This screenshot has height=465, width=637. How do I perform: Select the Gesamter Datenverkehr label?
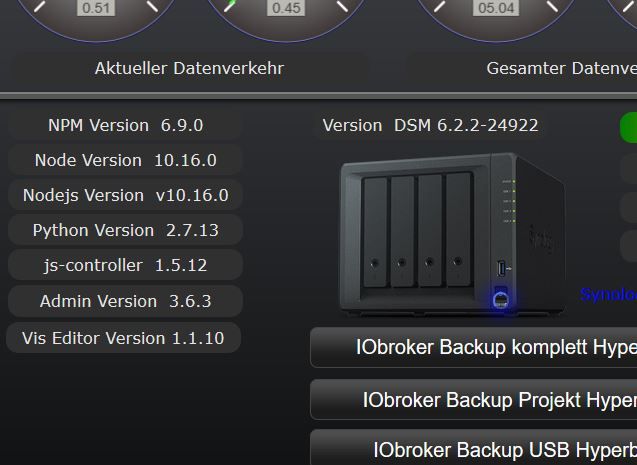(560, 68)
